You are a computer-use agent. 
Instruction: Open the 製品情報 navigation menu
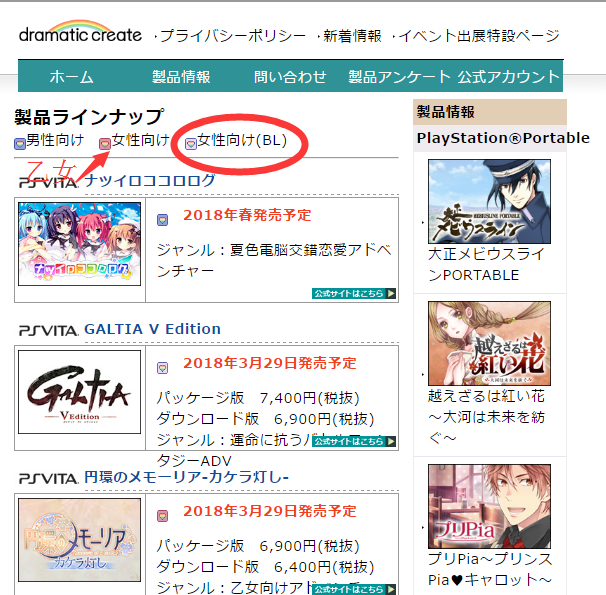tap(181, 76)
